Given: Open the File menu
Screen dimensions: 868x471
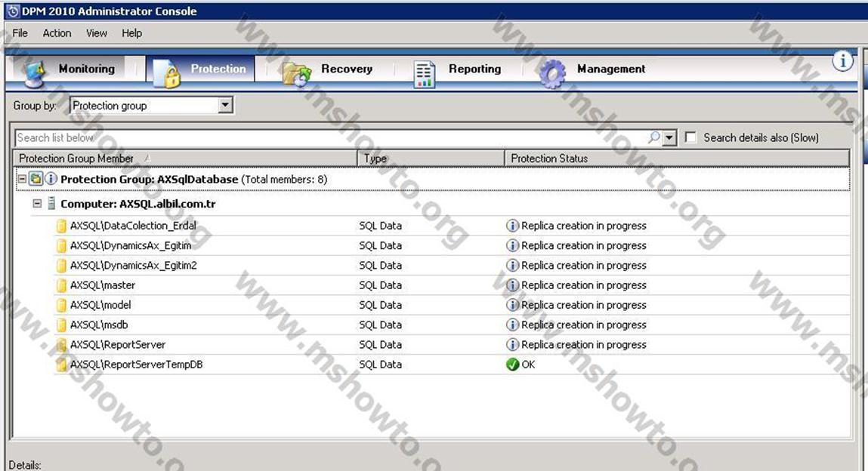Looking at the screenshot, I should click(20, 33).
